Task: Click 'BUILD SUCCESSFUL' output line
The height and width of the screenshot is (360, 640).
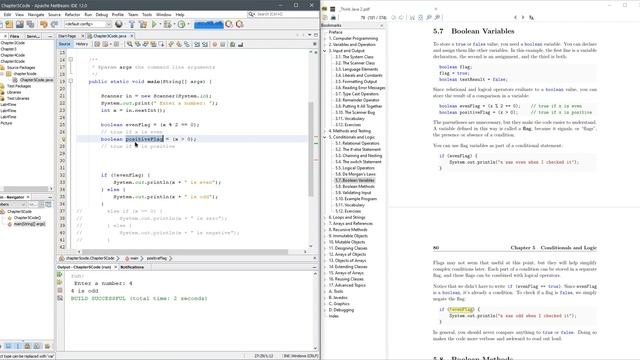Action: point(139,298)
